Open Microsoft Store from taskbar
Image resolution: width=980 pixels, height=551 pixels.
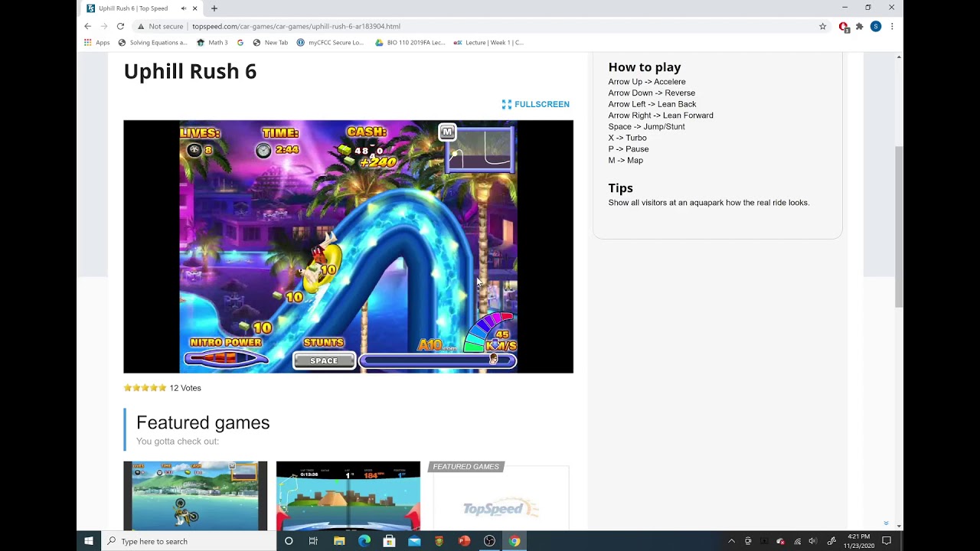point(389,541)
